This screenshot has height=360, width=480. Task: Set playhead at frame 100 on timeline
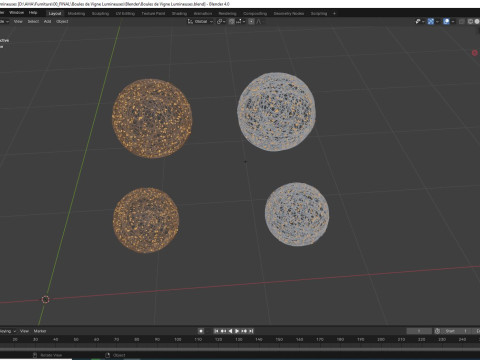click(x=178, y=339)
